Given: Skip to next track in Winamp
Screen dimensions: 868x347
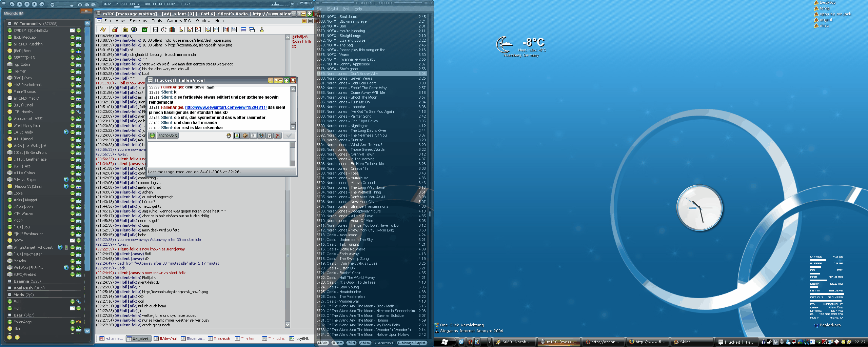Looking at the screenshot, I should (x=42, y=4).
